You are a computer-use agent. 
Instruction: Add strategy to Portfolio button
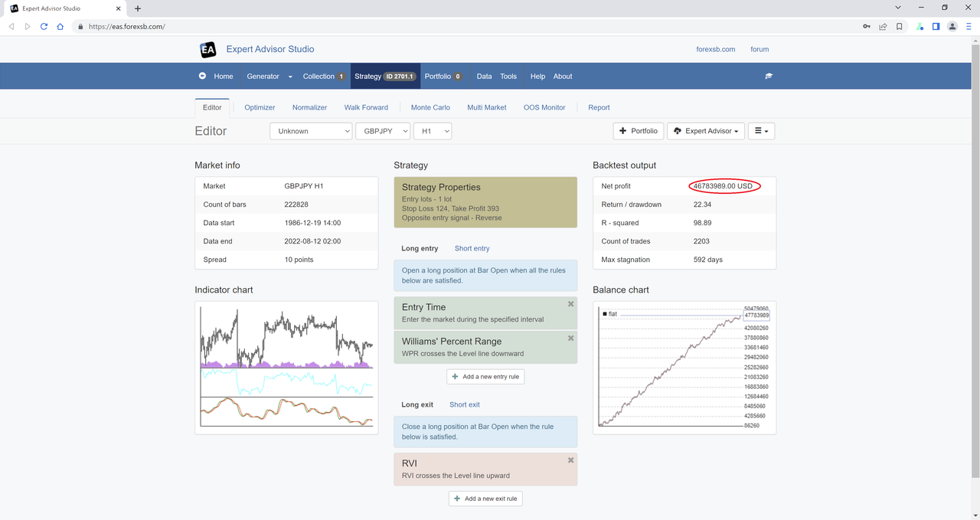pyautogui.click(x=639, y=131)
